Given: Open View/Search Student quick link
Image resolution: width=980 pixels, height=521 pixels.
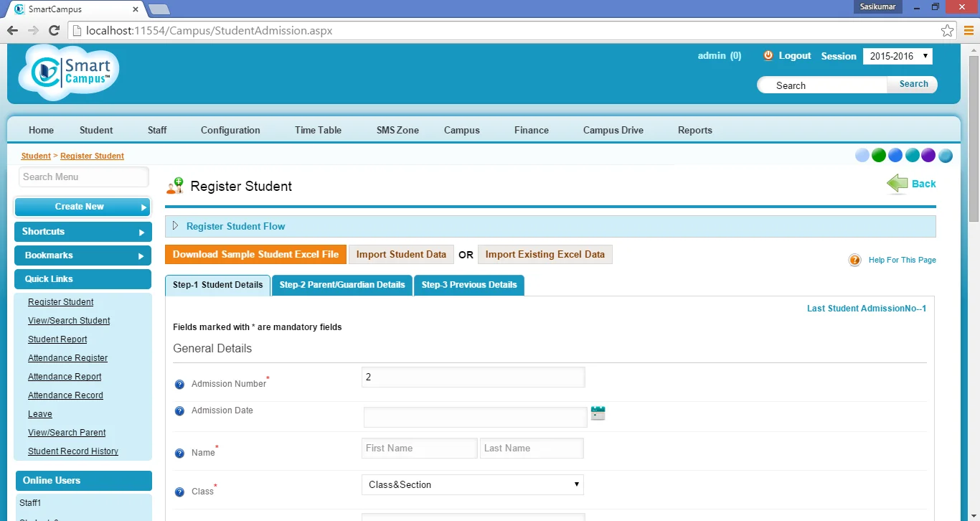Looking at the screenshot, I should point(69,321).
